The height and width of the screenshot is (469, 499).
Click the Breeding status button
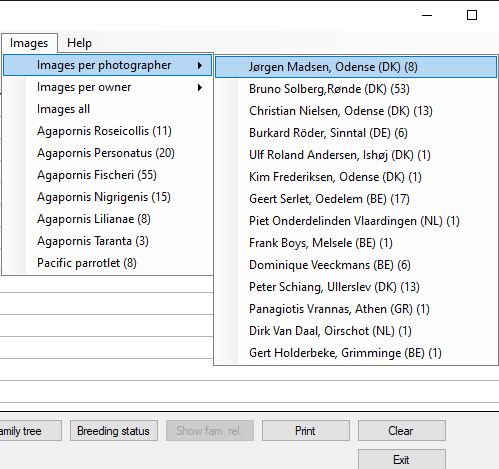114,431
